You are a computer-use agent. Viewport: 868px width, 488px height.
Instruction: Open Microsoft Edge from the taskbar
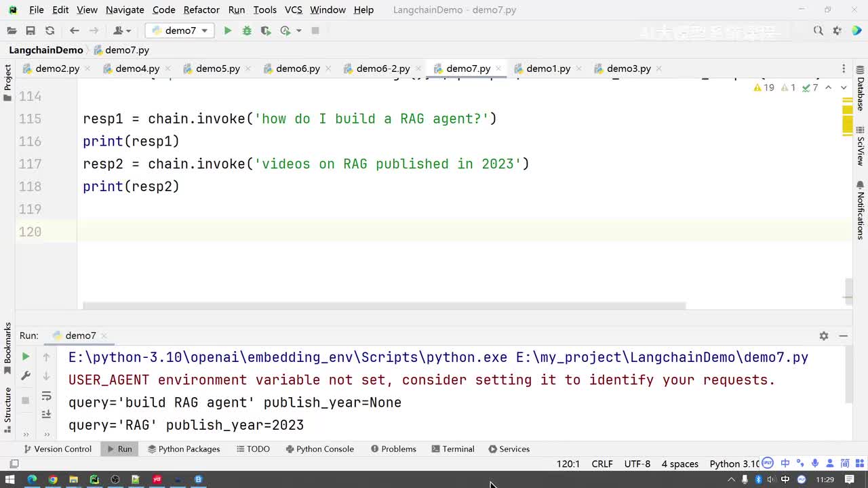(32, 480)
